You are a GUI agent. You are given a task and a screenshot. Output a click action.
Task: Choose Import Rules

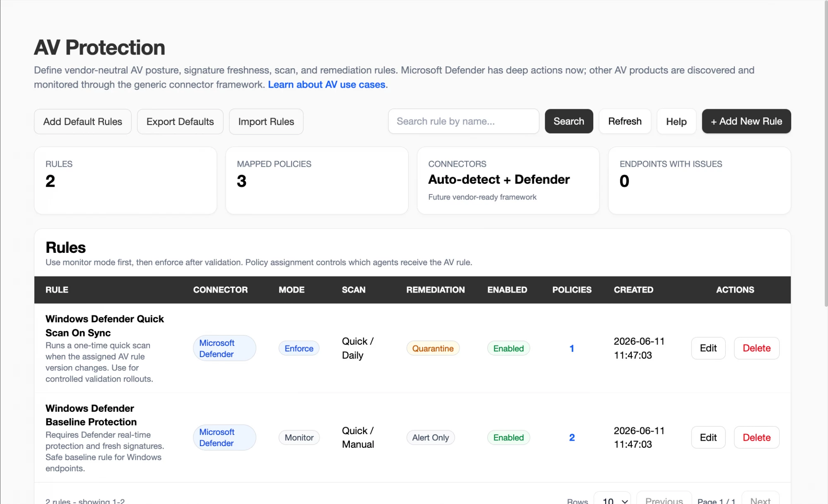click(x=266, y=122)
